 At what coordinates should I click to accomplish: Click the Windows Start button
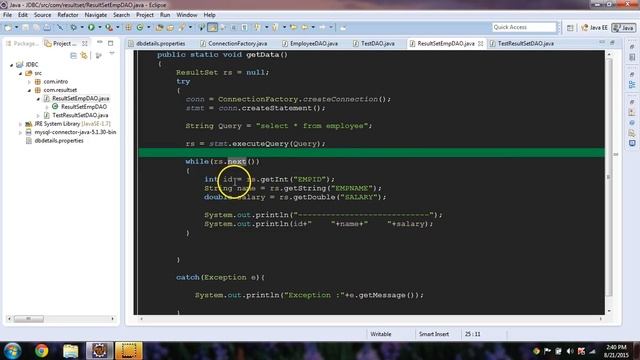pos(12,351)
